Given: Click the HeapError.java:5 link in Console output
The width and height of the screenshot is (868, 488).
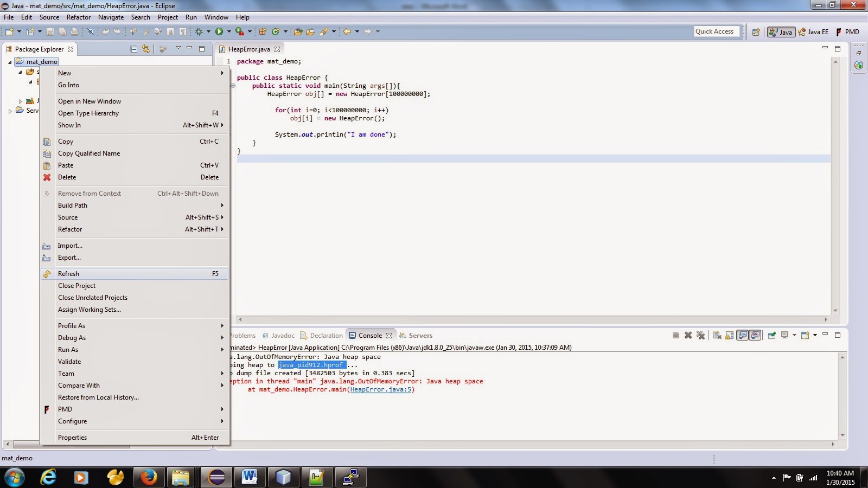Looking at the screenshot, I should tap(380, 389).
